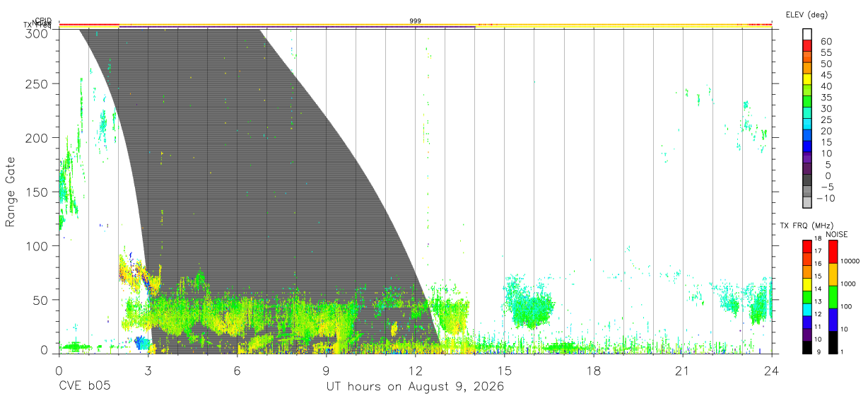Click the '3' UT hour tick label

(x=148, y=370)
